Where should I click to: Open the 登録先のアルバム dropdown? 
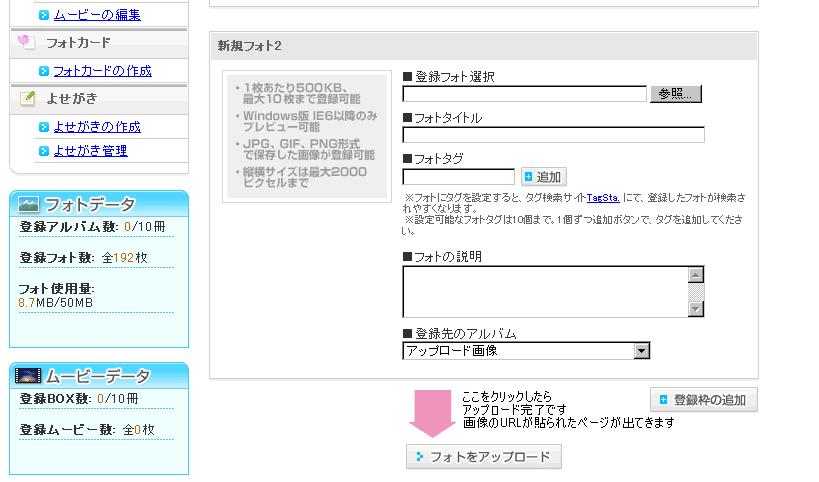pyautogui.click(x=526, y=351)
